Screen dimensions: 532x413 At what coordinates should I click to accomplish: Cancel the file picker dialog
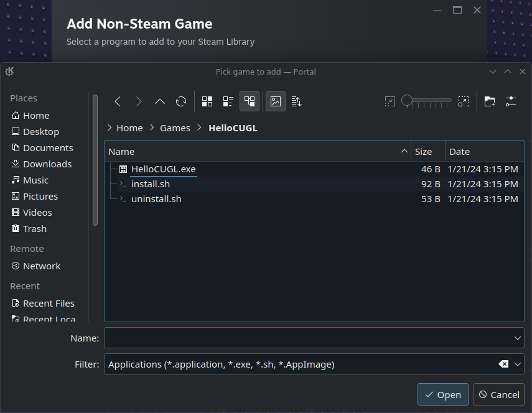498,394
